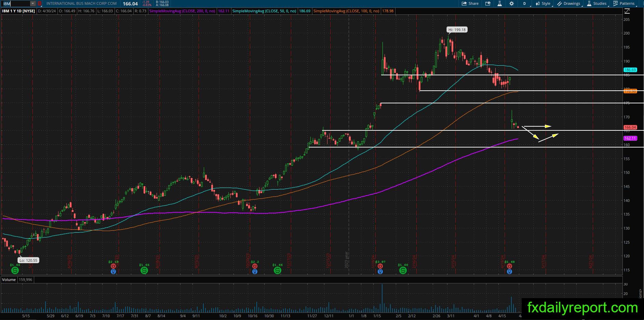Click the November 2023 $1.66 dividend marker
The image size is (644, 320).
point(278,271)
